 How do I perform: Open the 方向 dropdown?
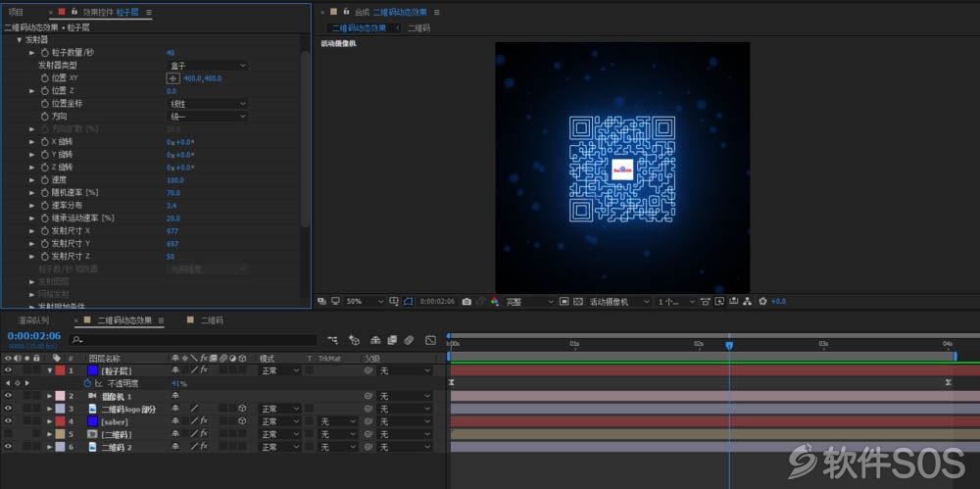click(x=208, y=117)
